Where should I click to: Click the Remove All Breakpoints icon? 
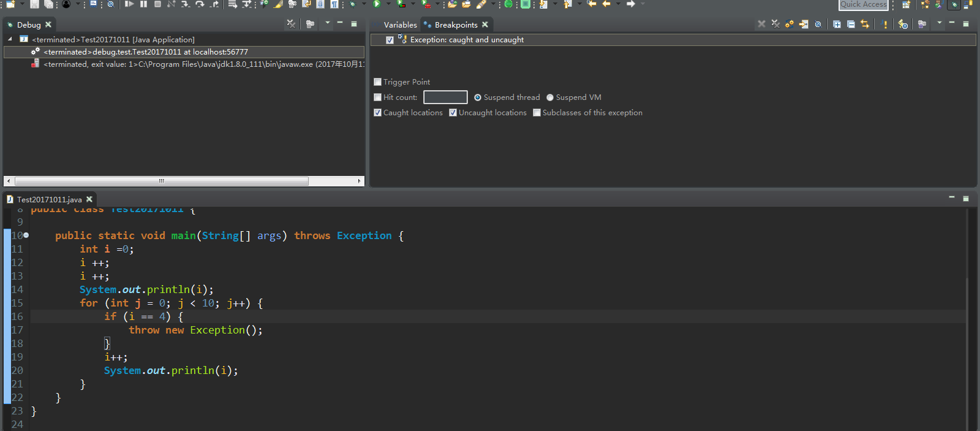[x=775, y=24]
